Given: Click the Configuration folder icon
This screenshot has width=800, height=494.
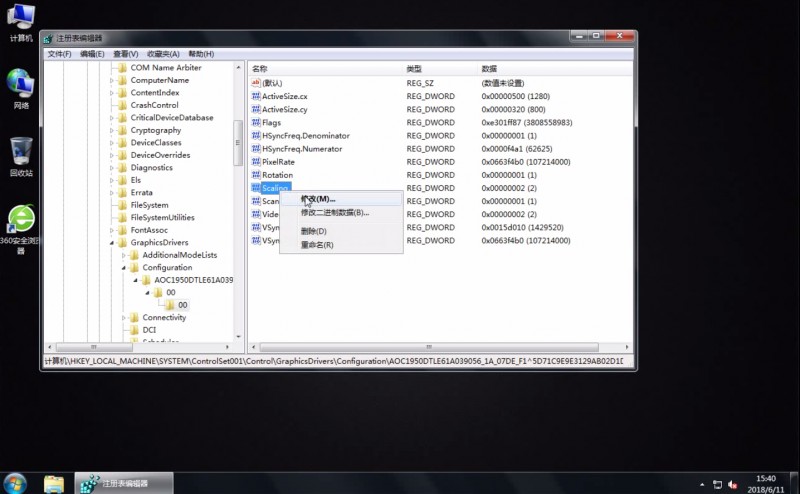Looking at the screenshot, I should click(134, 267).
